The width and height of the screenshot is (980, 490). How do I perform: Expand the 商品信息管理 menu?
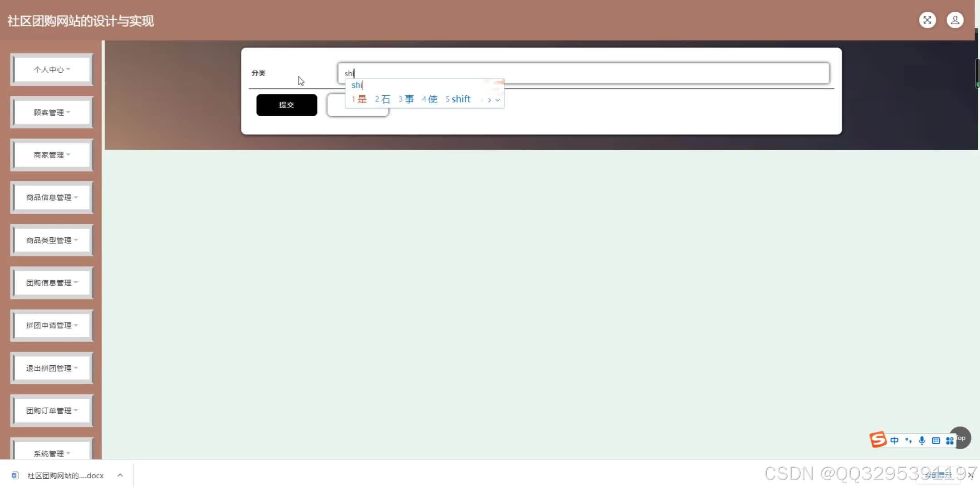[52, 197]
